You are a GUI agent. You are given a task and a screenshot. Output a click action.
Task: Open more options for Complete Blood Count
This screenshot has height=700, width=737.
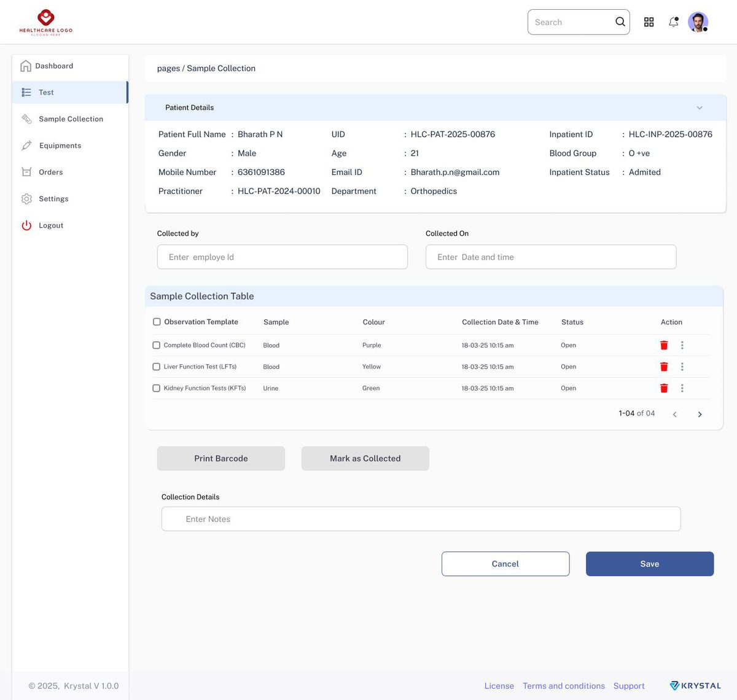coord(682,345)
